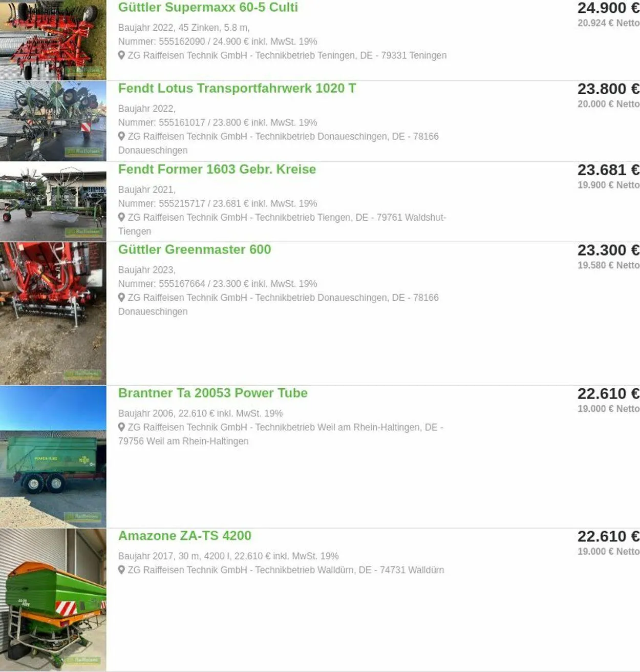The image size is (640, 672).
Task: Click the Güttler Greenmaster photo thumbnail
Action: (53, 313)
